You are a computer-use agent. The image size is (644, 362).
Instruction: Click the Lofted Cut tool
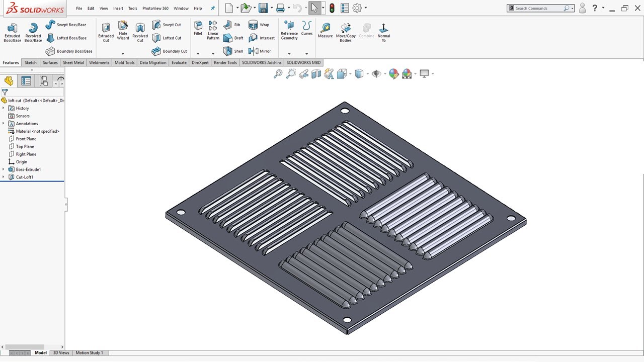pos(167,38)
